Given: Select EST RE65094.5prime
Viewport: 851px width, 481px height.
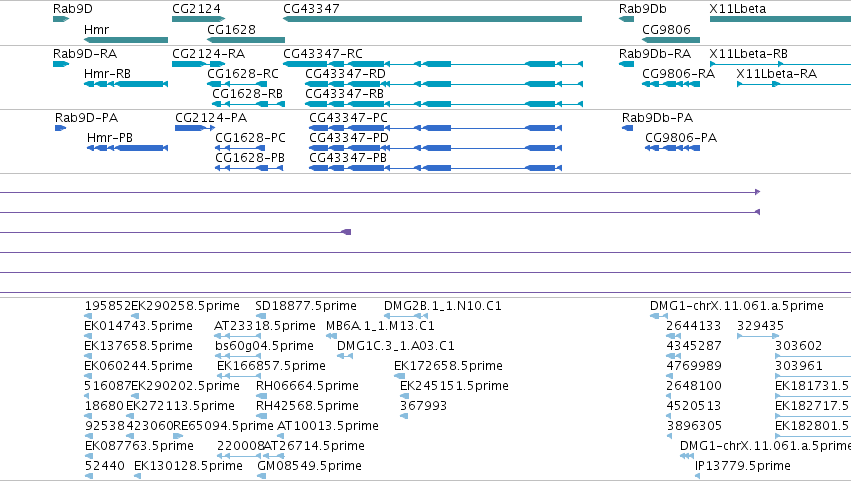Looking at the screenshot, I should [223, 426].
